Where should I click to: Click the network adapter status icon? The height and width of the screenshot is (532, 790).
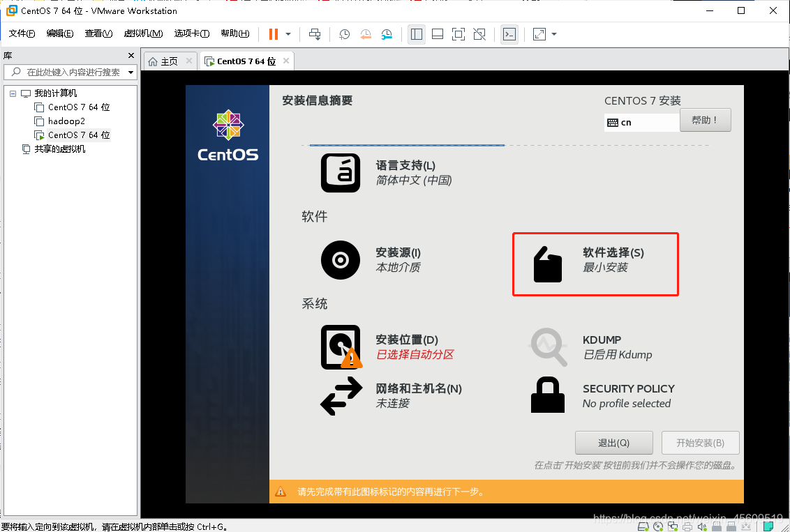coord(673,526)
